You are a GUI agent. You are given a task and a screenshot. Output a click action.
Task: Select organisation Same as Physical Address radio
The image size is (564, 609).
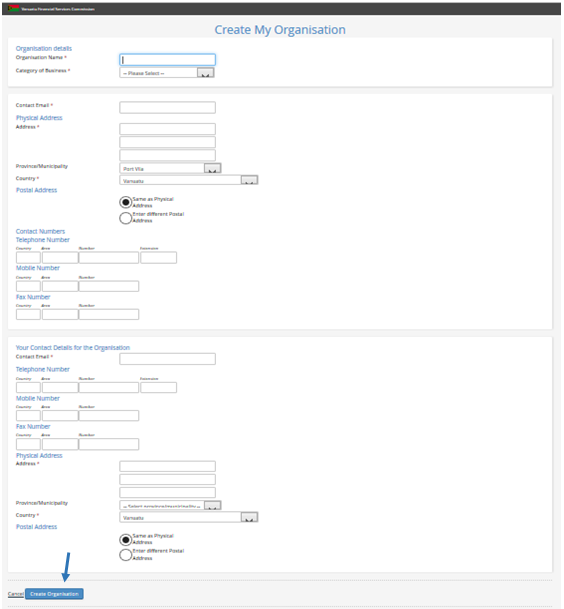(125, 202)
